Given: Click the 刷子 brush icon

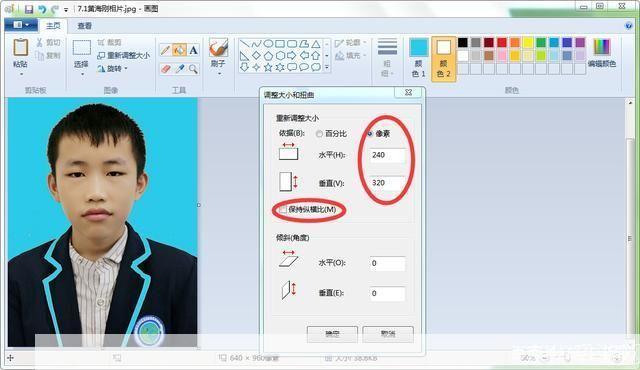Looking at the screenshot, I should tap(218, 48).
